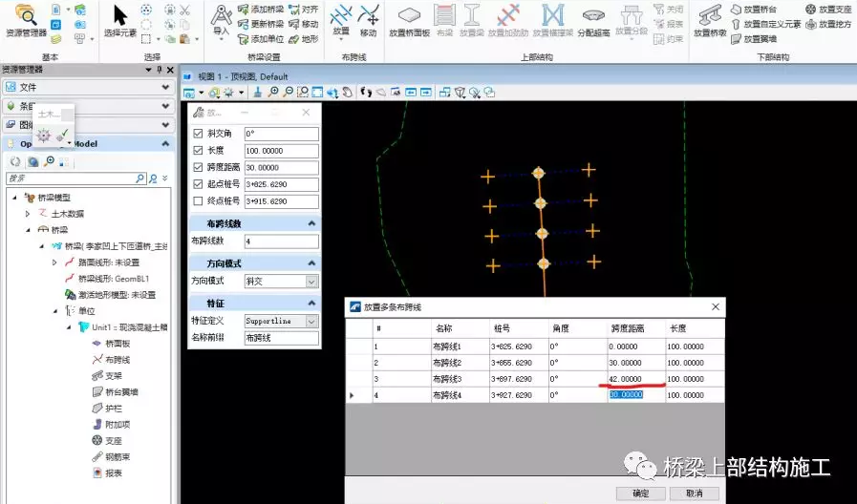Click the view next arrow icon

(425, 93)
